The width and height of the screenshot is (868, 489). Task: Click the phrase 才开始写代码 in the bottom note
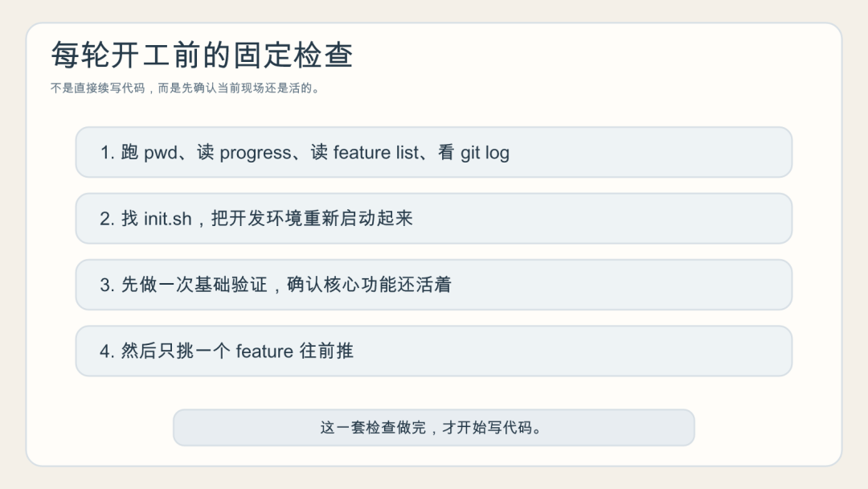pyautogui.click(x=492, y=428)
